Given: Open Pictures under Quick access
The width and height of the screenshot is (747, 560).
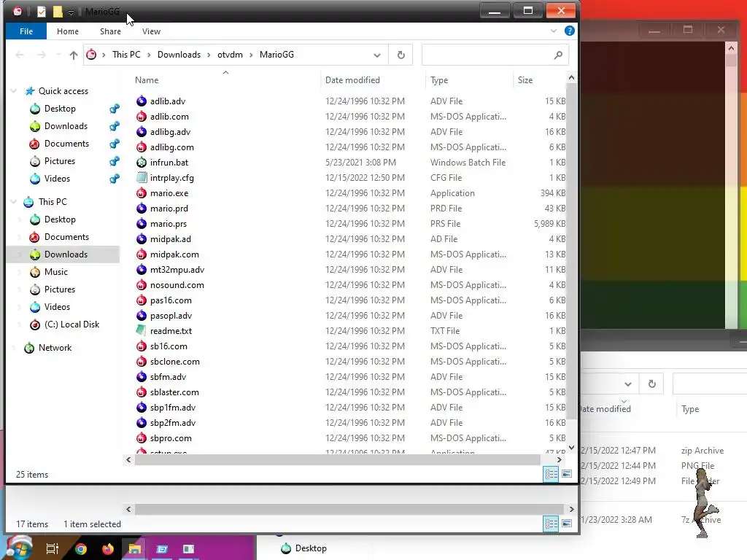Looking at the screenshot, I should point(60,161).
